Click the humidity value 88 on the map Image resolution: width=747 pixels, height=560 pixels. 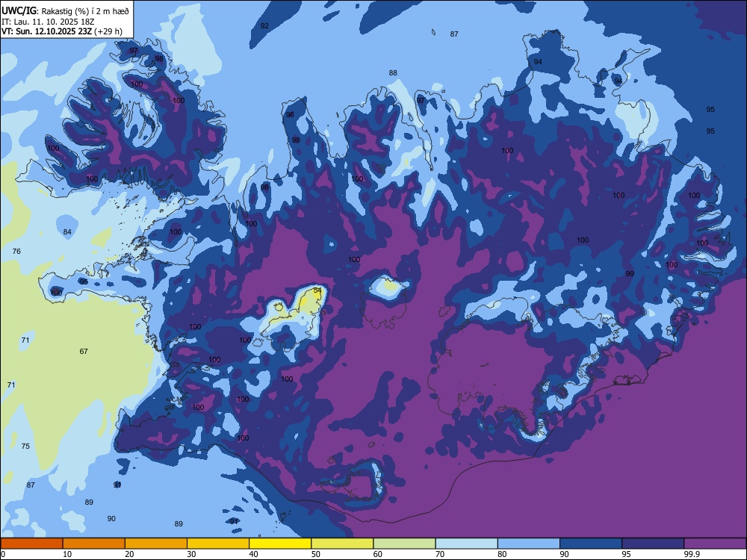(x=393, y=73)
